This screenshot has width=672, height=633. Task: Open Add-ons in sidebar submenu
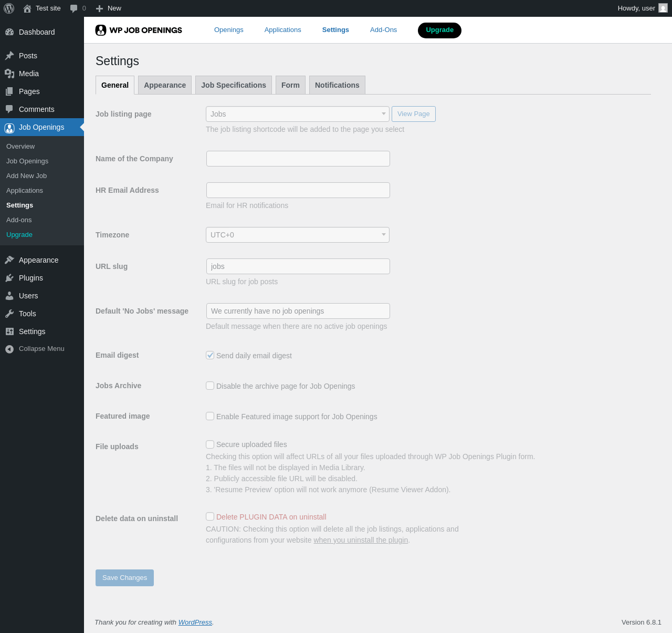[19, 220]
